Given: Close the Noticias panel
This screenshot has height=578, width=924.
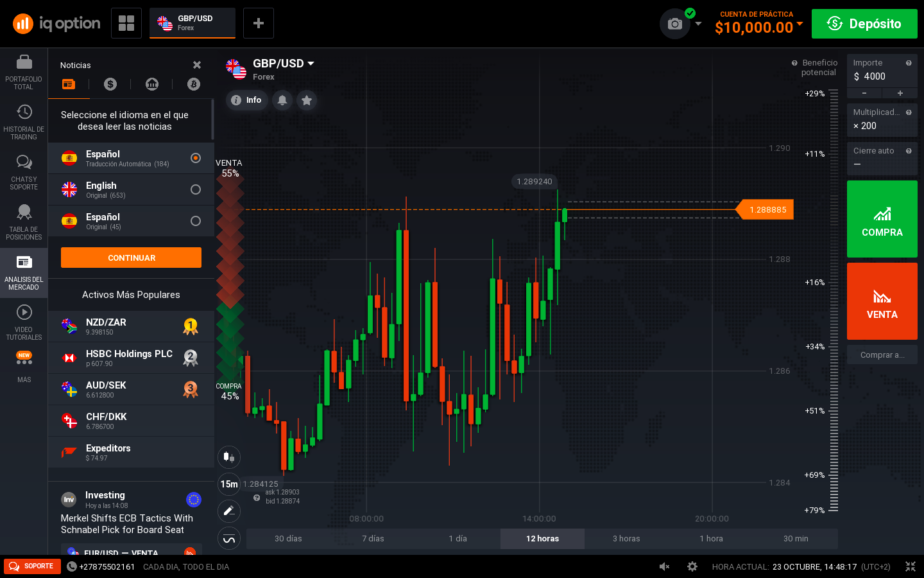Looking at the screenshot, I should click(197, 65).
